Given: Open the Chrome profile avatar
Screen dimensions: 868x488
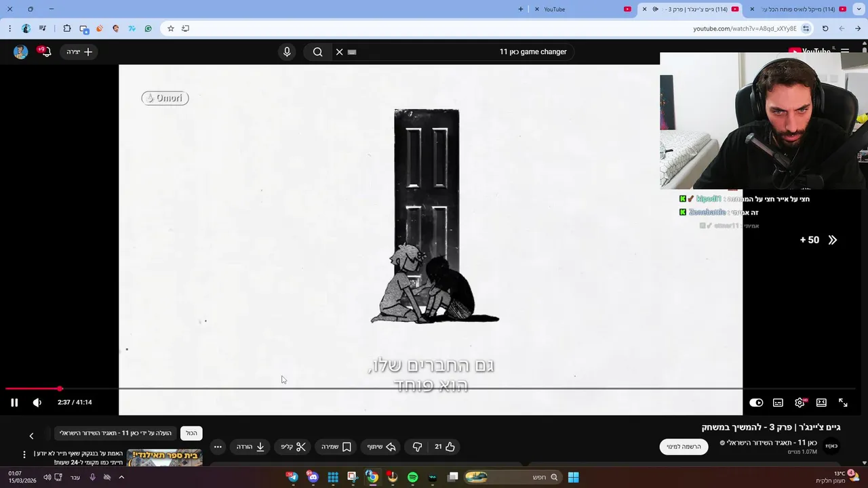Looking at the screenshot, I should pos(26,28).
